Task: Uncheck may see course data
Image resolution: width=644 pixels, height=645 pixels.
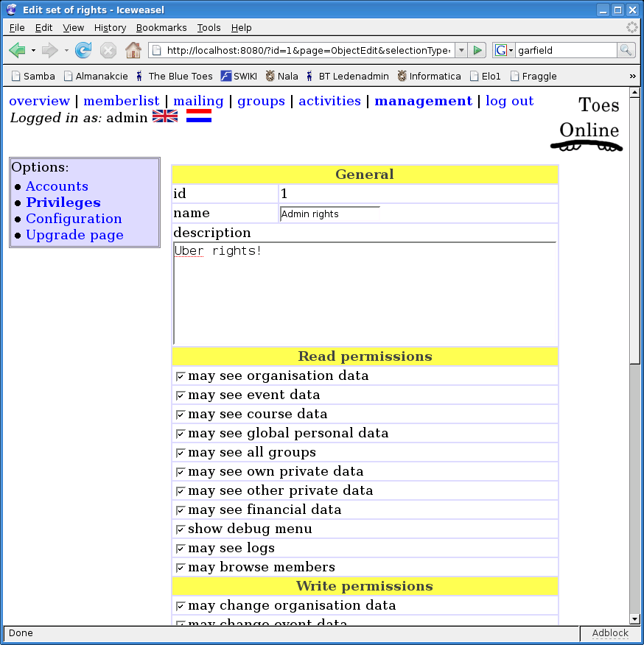Action: [x=180, y=415]
